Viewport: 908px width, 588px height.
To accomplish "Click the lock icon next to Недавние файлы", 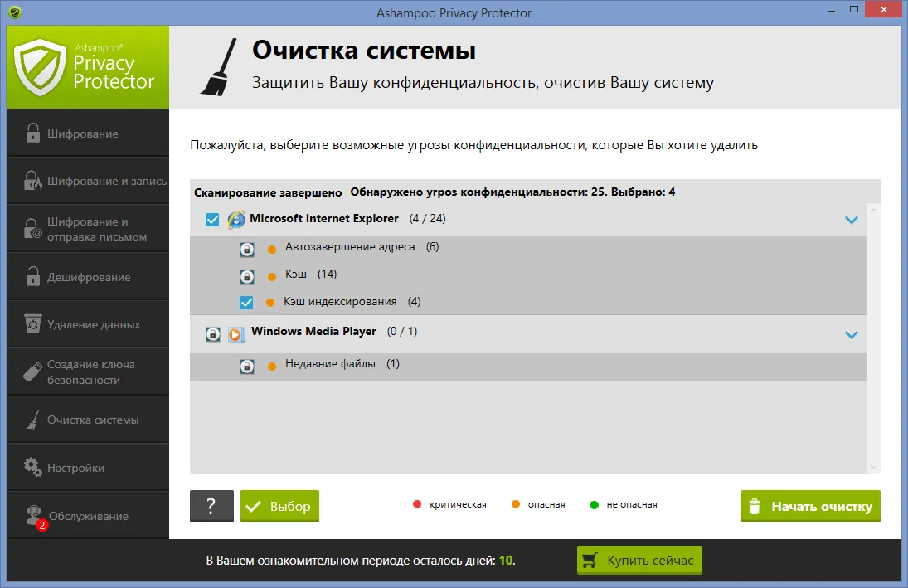I will tap(247, 367).
